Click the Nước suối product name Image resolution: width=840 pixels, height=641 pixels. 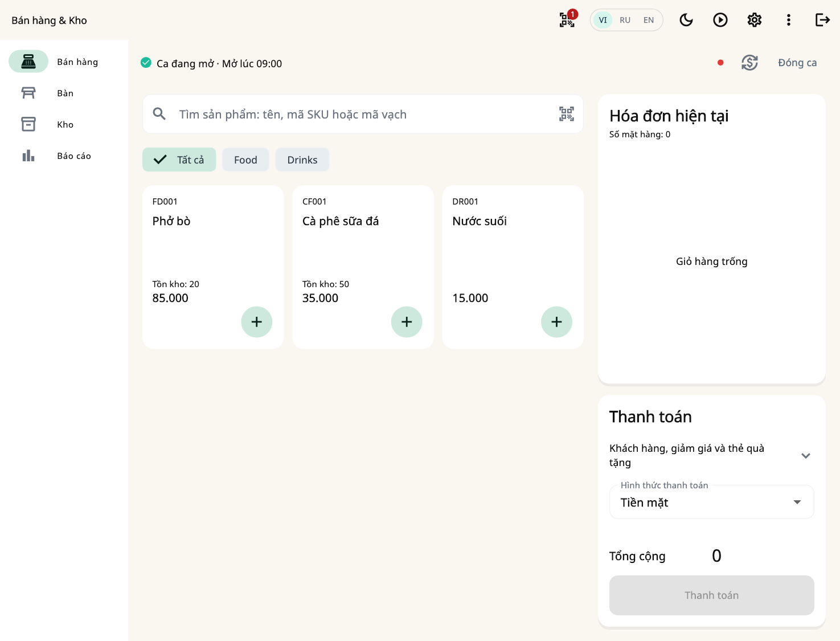click(x=480, y=221)
